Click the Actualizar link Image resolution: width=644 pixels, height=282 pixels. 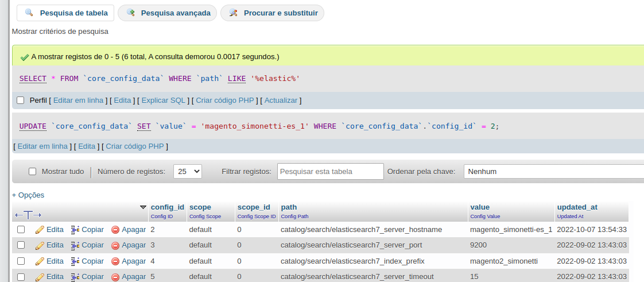[x=281, y=101]
